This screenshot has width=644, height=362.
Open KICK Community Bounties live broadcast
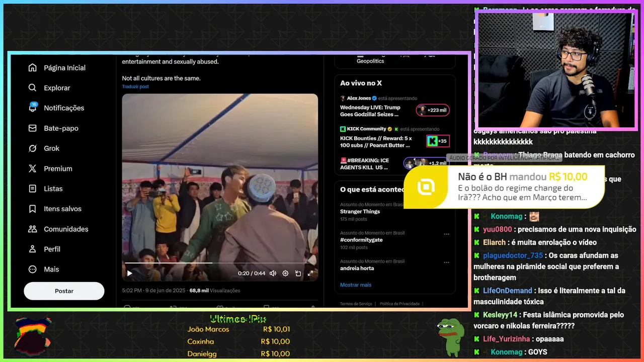[375, 142]
